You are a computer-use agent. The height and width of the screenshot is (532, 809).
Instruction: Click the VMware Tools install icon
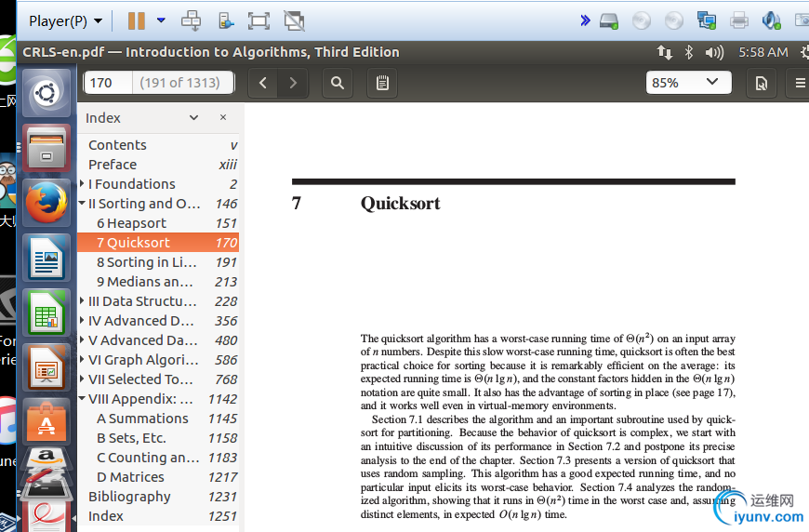point(225,21)
